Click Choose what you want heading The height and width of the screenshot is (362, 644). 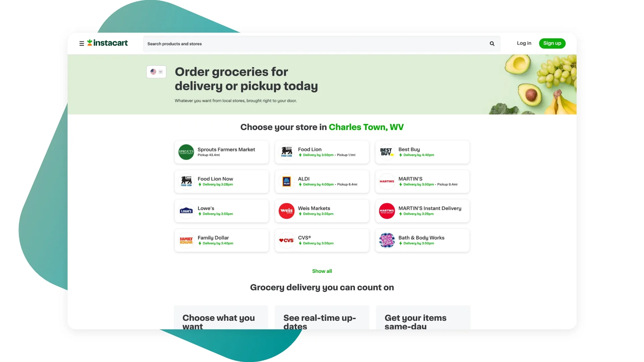(x=219, y=322)
